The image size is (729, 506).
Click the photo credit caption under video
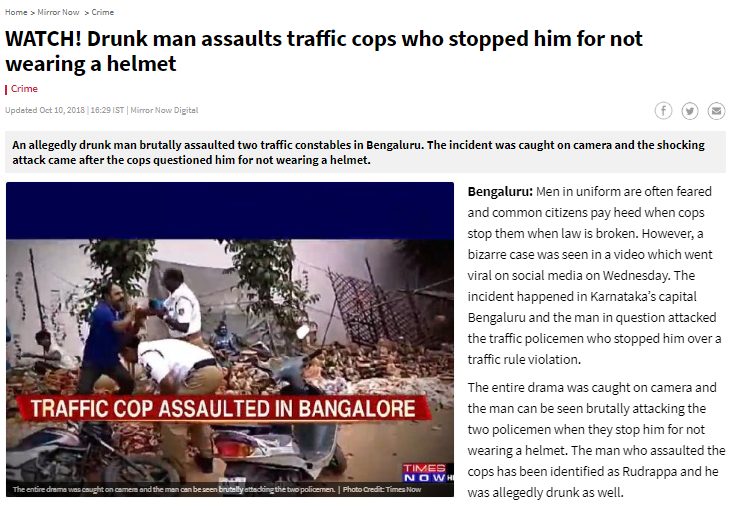tap(217, 489)
